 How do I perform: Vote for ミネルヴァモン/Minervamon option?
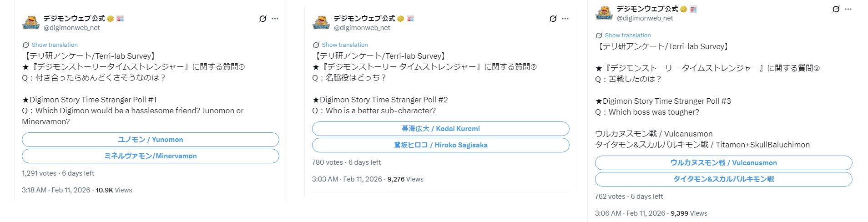point(150,156)
